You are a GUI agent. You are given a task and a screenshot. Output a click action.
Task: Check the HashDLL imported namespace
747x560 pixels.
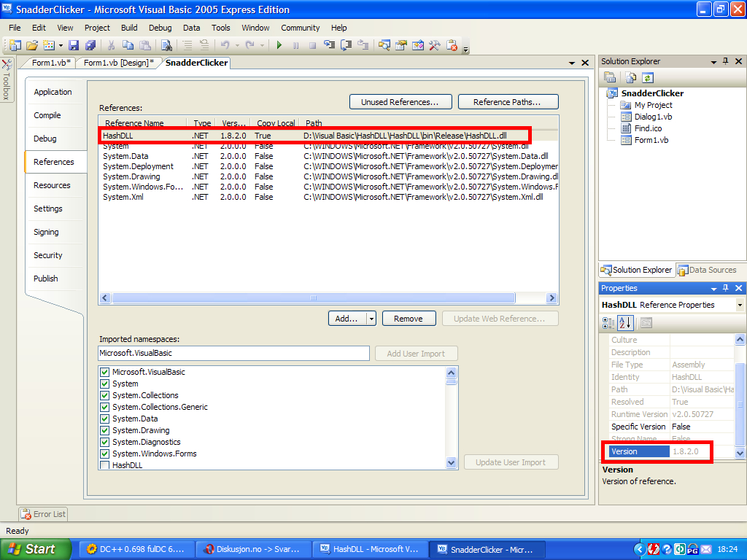[x=105, y=465]
